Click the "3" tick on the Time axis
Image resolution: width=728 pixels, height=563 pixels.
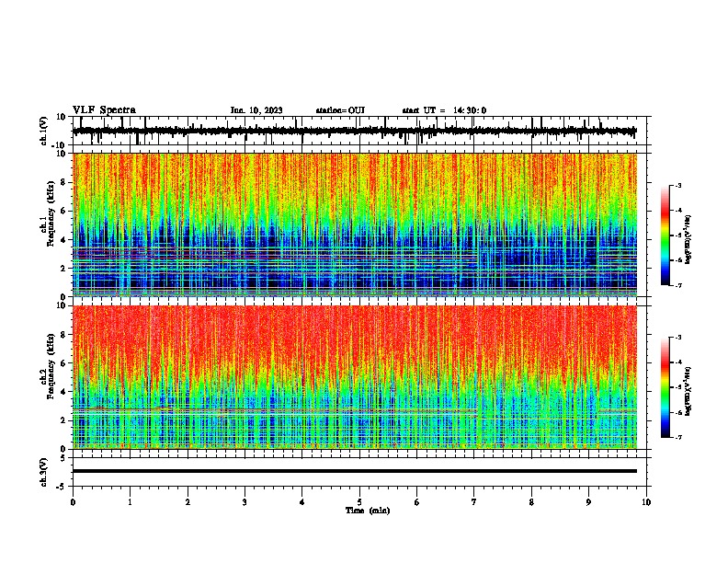pyautogui.click(x=245, y=502)
